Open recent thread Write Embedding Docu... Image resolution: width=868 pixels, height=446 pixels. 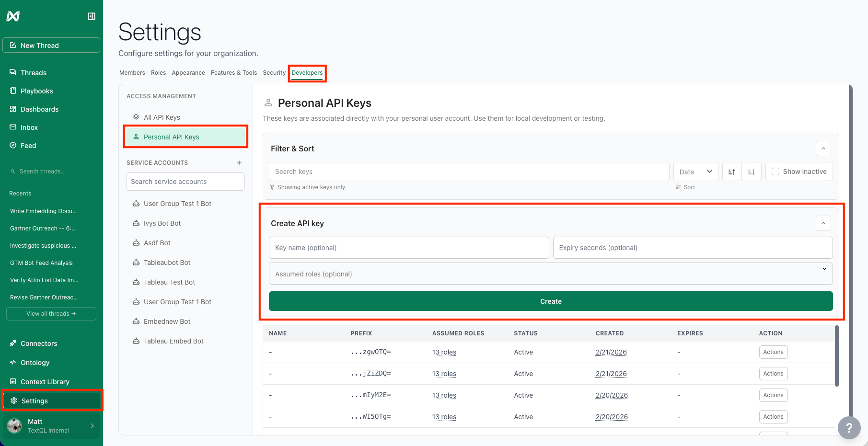point(43,211)
